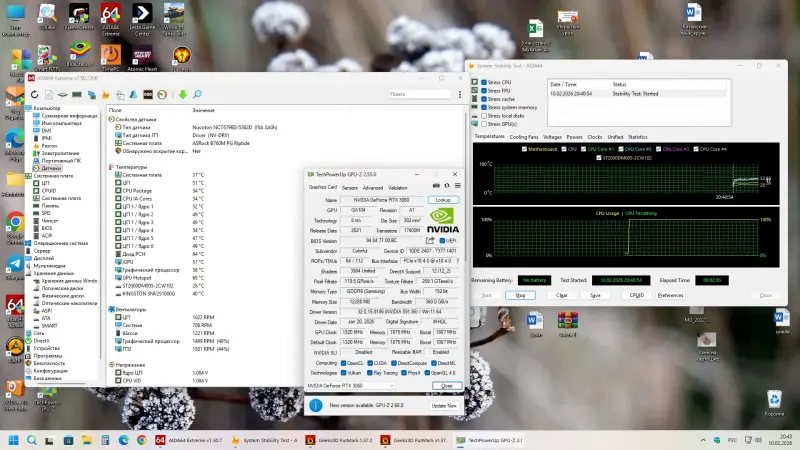Switch to the Cooling Fans tab
Screen dimensions: 800x450
coord(523,136)
